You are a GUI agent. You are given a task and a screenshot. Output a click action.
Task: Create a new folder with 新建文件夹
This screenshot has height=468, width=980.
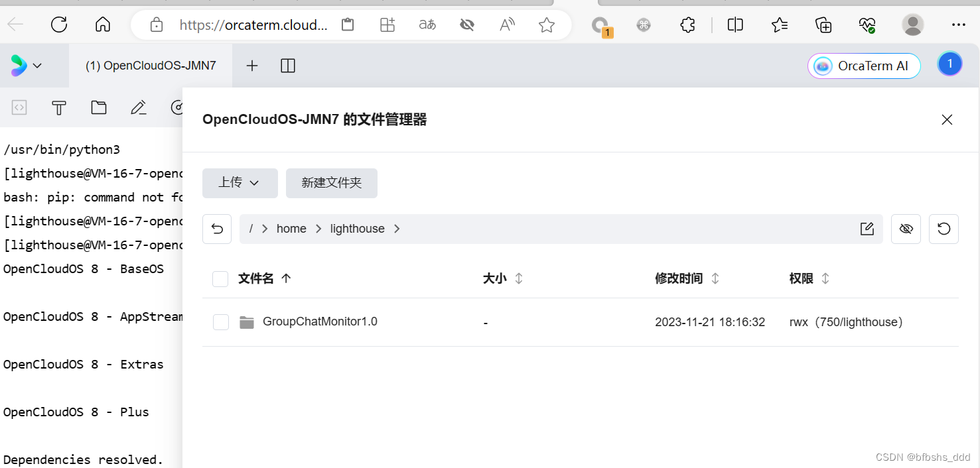pos(332,183)
